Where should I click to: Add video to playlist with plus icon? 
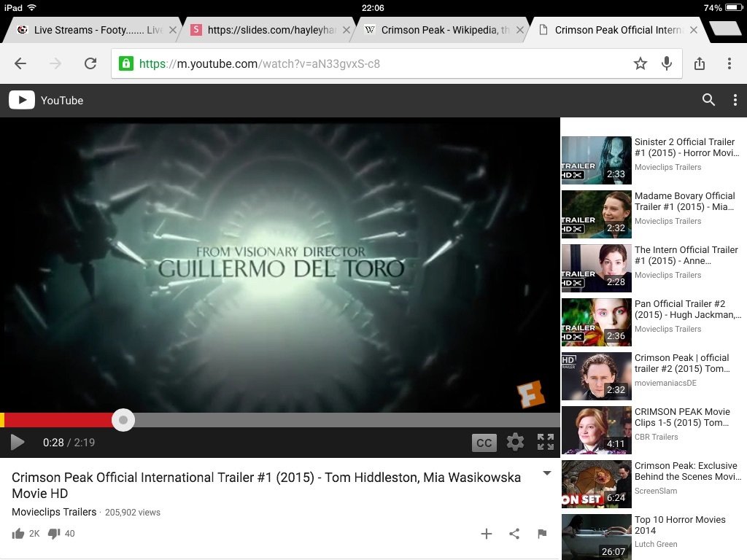point(487,534)
